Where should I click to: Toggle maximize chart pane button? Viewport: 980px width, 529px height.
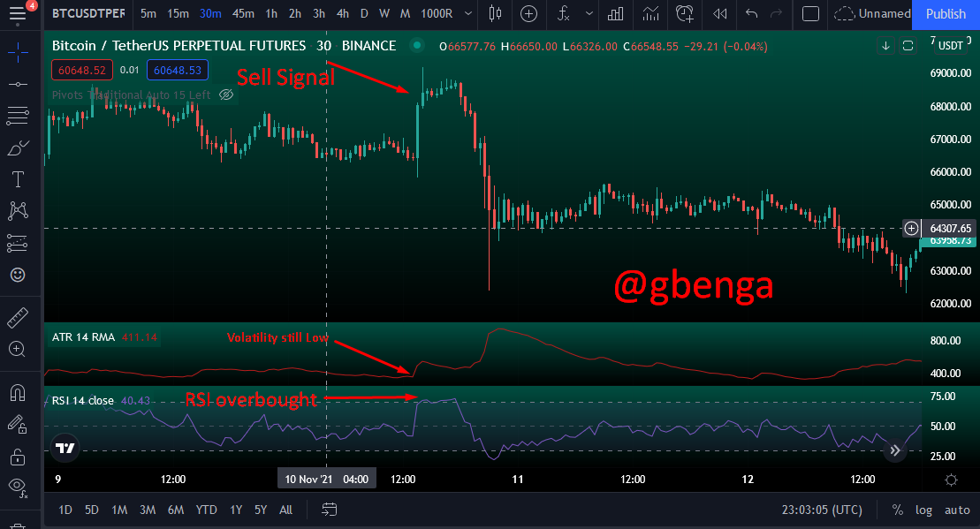(908, 46)
